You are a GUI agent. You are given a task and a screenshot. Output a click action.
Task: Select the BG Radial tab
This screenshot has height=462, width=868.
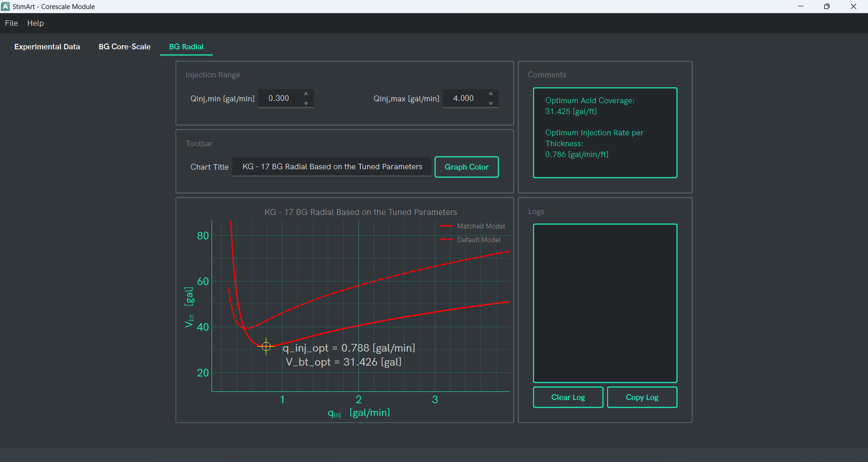pyautogui.click(x=186, y=47)
